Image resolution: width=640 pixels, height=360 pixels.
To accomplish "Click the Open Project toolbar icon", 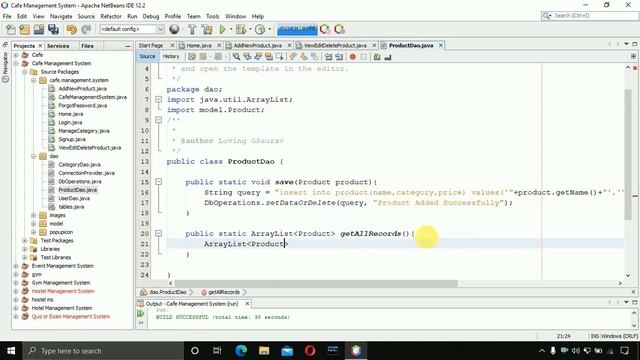I will 39,29.
